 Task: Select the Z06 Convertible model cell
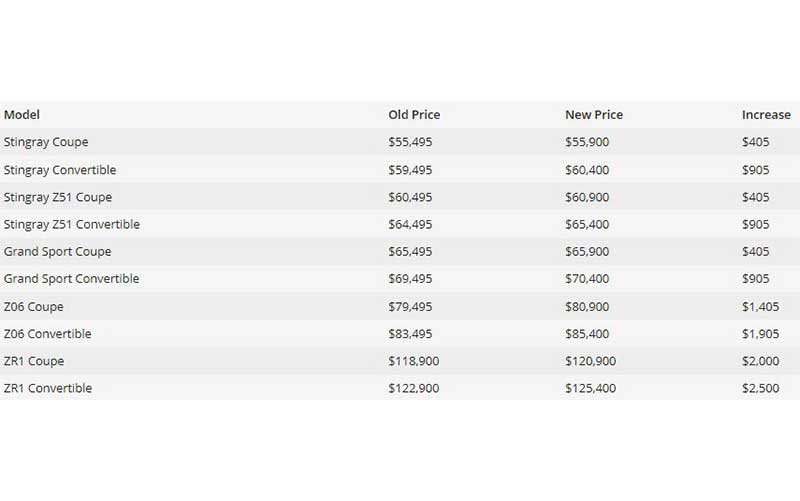pyautogui.click(x=48, y=333)
